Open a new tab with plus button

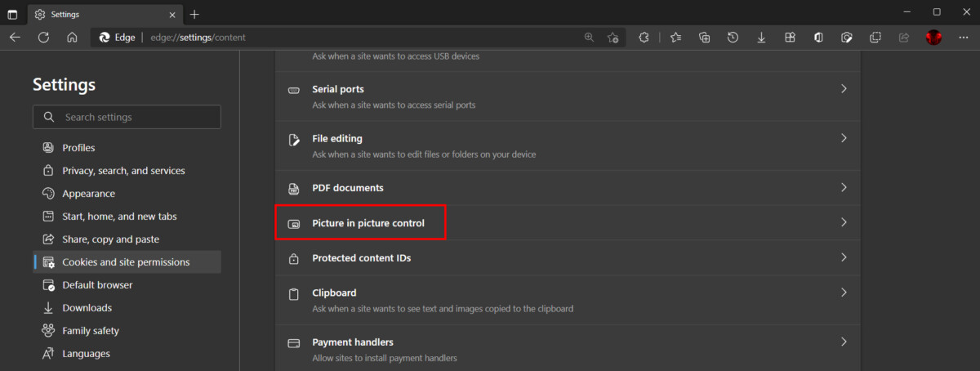point(194,14)
